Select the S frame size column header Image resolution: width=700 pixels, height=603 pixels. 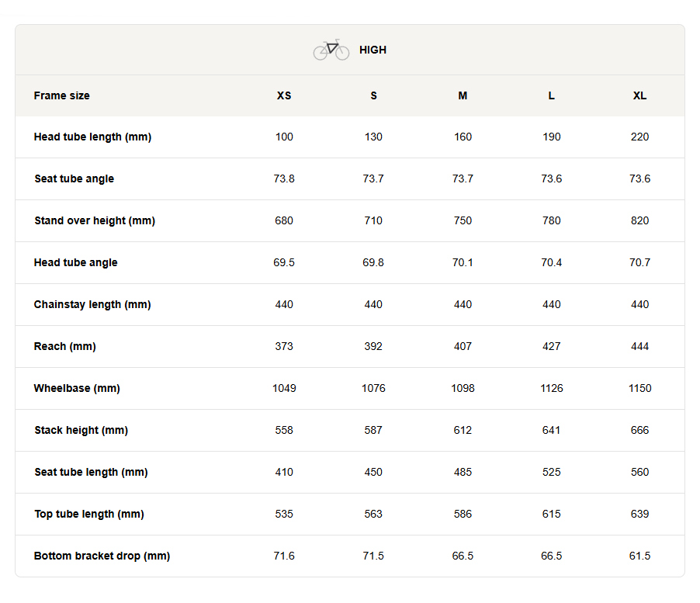(x=373, y=95)
